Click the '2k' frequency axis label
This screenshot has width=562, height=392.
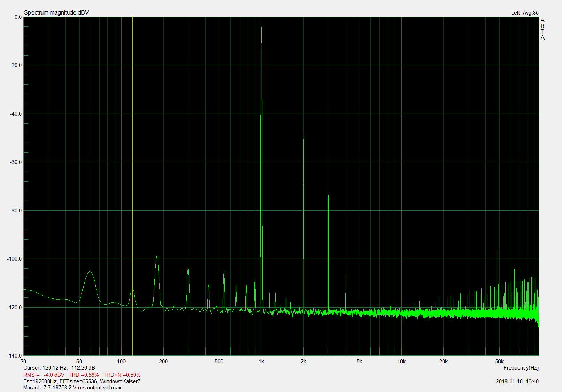coord(304,362)
